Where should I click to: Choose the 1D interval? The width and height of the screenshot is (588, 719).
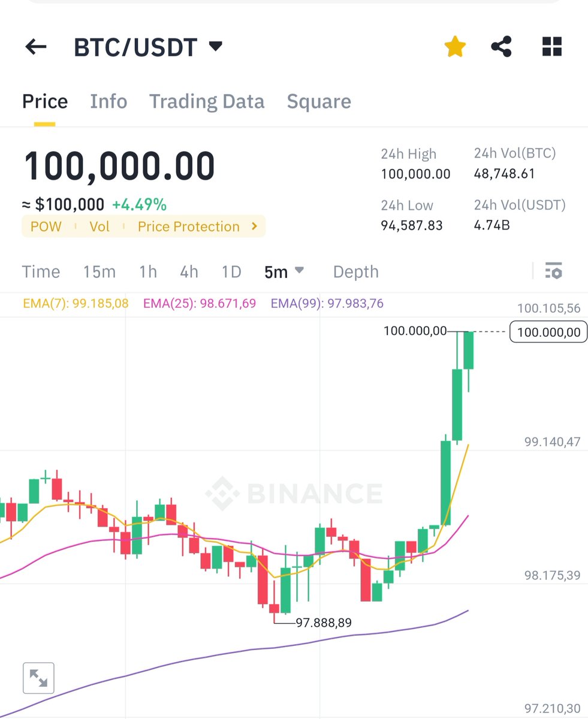pyautogui.click(x=231, y=272)
